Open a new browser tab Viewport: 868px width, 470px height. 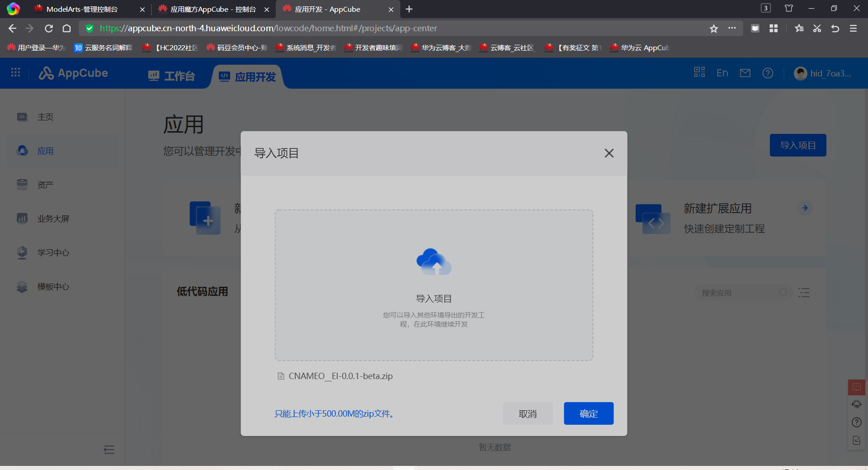409,9
